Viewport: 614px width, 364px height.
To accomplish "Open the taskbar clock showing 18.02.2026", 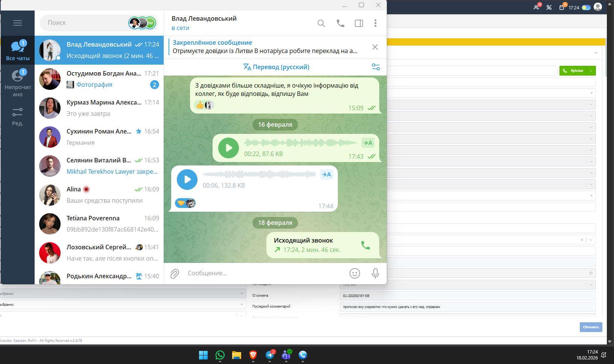I will [x=587, y=355].
